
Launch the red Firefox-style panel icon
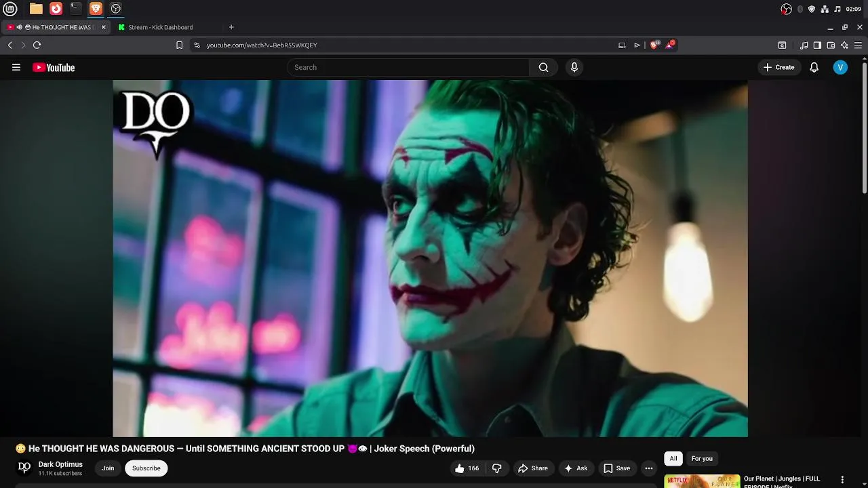click(x=56, y=9)
